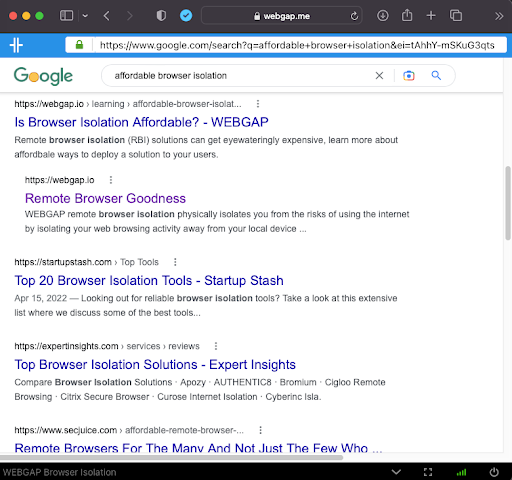Screen dimensions: 512x480
Task: Open Is Browser Isolation Affordable? - WEBGAP
Action: point(141,122)
